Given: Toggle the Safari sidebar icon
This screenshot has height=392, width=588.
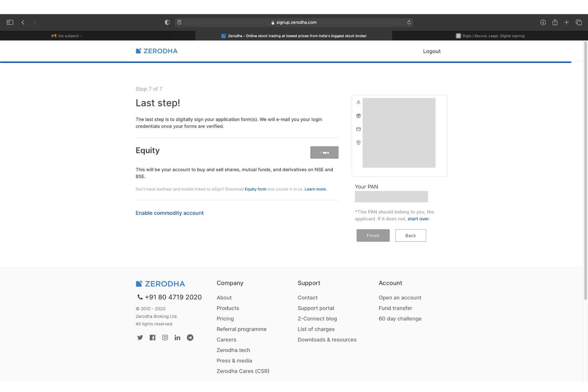Looking at the screenshot, I should (10, 22).
